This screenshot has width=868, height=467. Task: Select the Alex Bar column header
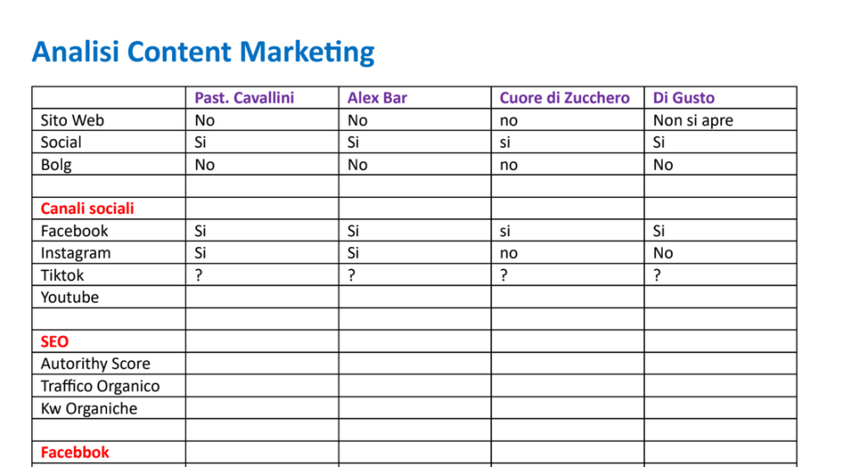[x=377, y=98]
